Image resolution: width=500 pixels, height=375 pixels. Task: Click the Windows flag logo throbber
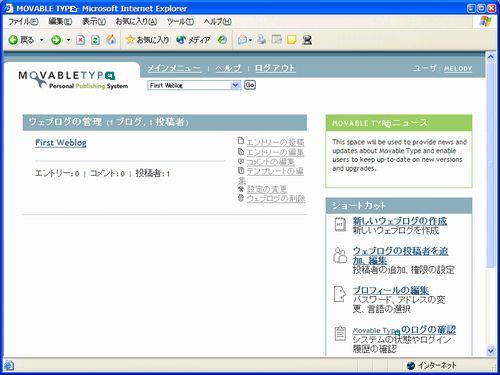(x=485, y=22)
